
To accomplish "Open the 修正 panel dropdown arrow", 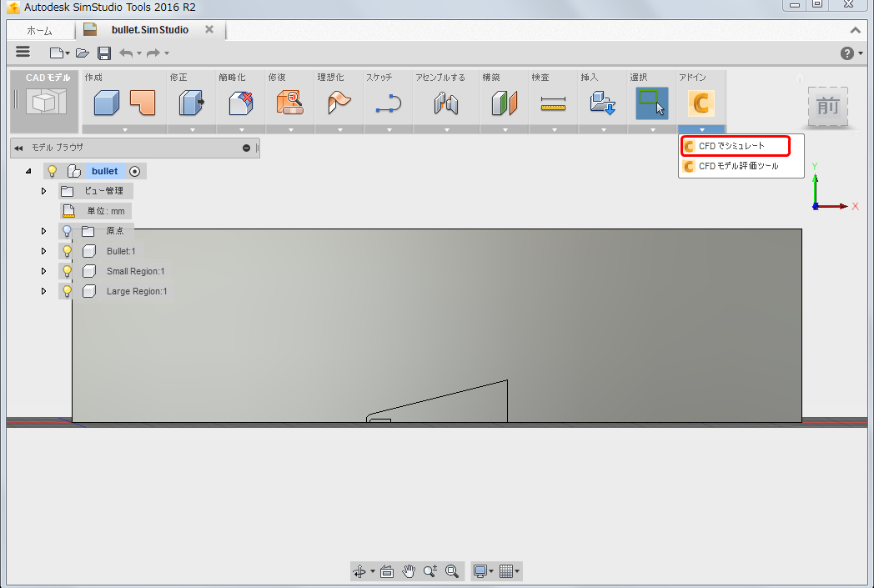I will [x=193, y=129].
